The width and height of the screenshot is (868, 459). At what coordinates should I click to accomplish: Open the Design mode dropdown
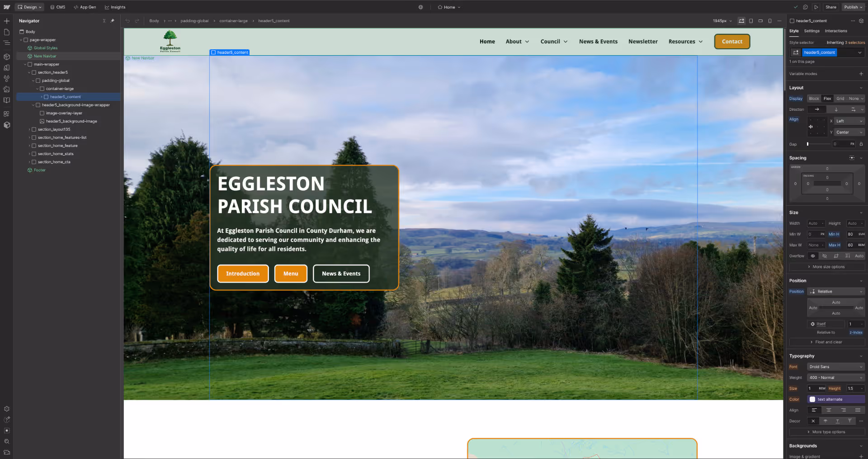[29, 7]
